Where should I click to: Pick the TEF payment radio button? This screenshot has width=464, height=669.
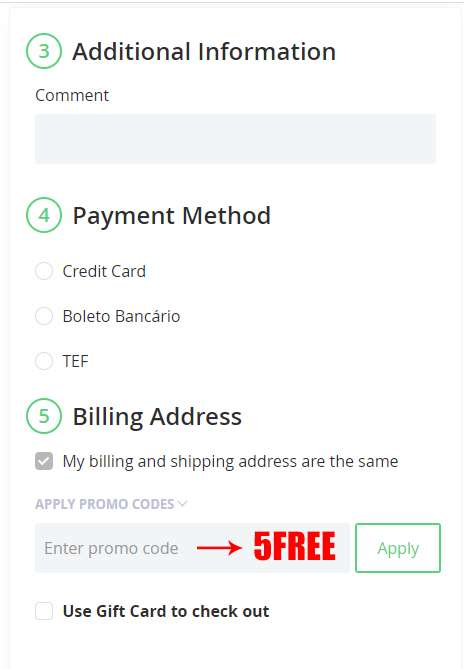pyautogui.click(x=44, y=361)
